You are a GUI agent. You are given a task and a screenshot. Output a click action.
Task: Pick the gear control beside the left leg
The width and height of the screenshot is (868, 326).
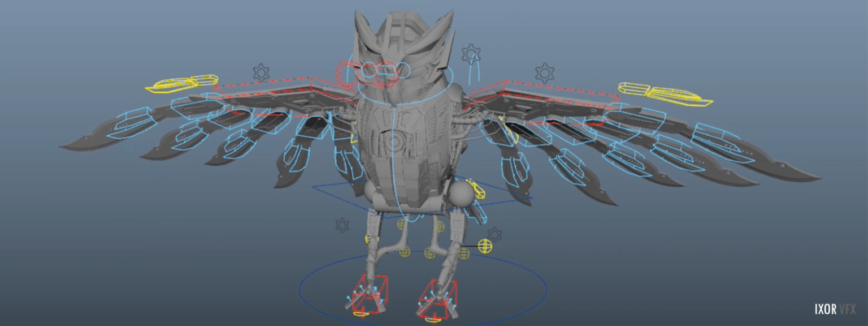(342, 225)
